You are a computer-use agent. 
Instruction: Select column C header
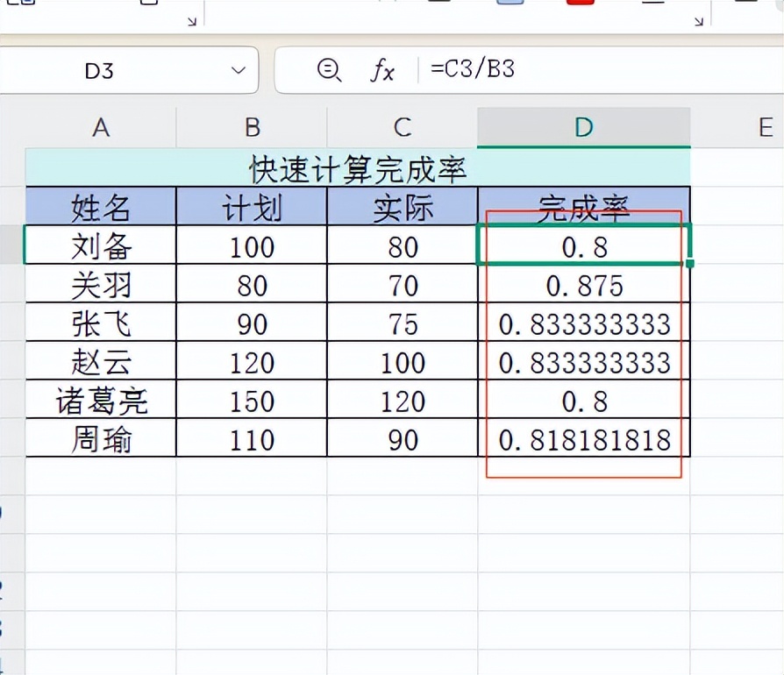(403, 127)
